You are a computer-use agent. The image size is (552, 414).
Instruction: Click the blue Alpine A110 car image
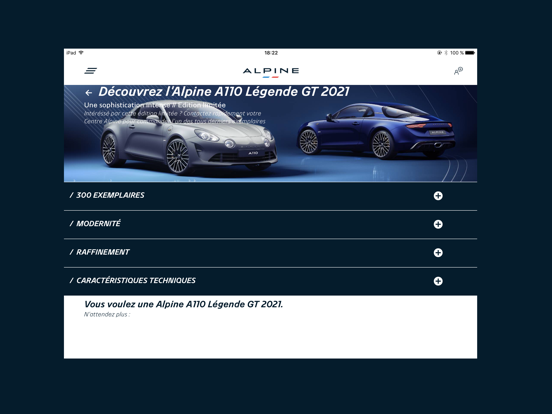(x=376, y=130)
